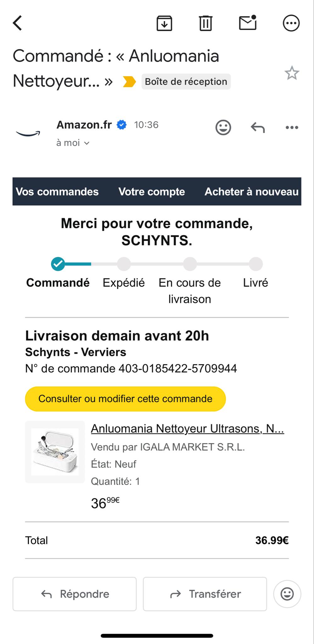Expand recipient details next to 'à moi'
The image size is (314, 644).
(87, 143)
